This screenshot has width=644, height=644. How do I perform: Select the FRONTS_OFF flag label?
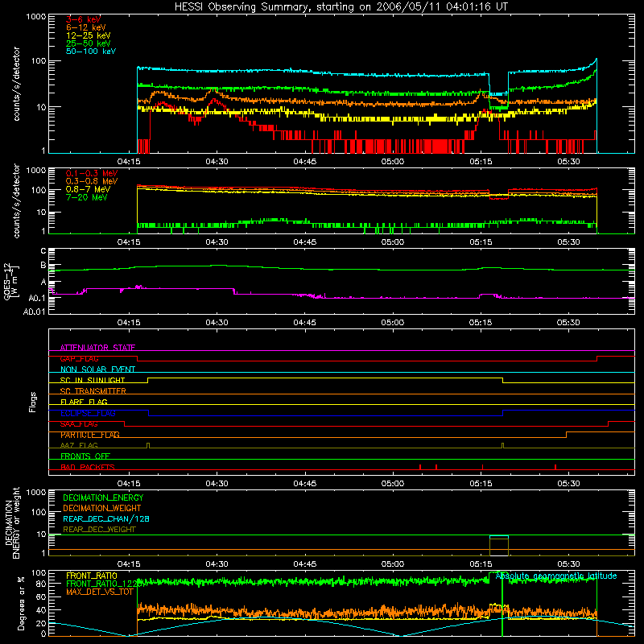click(85, 456)
